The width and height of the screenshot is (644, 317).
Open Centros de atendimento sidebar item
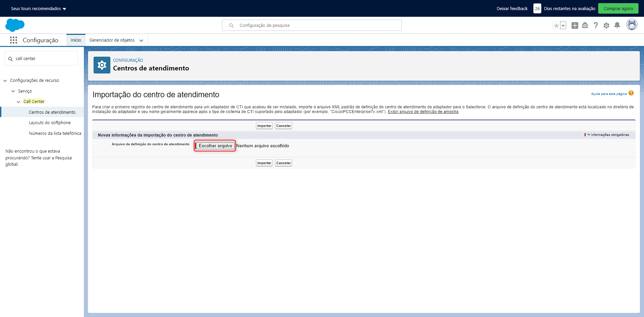(x=52, y=112)
